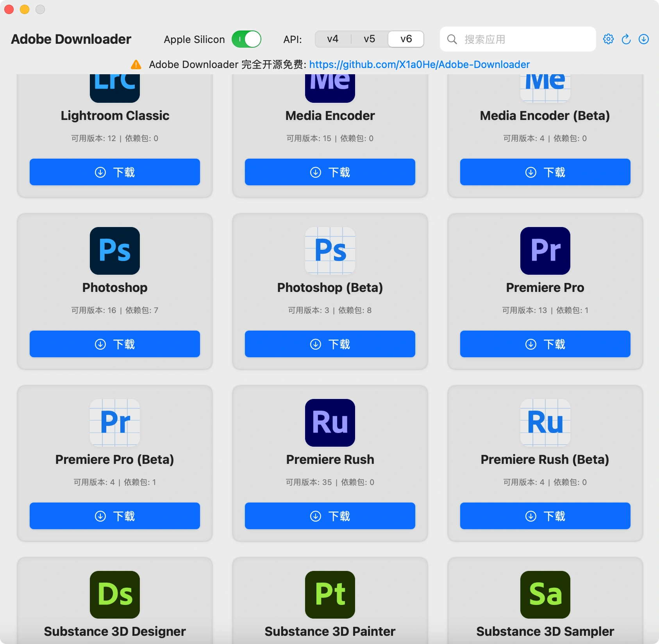Click the Premiere Pro (Beta) app icon
This screenshot has height=644, width=659.
coord(115,423)
